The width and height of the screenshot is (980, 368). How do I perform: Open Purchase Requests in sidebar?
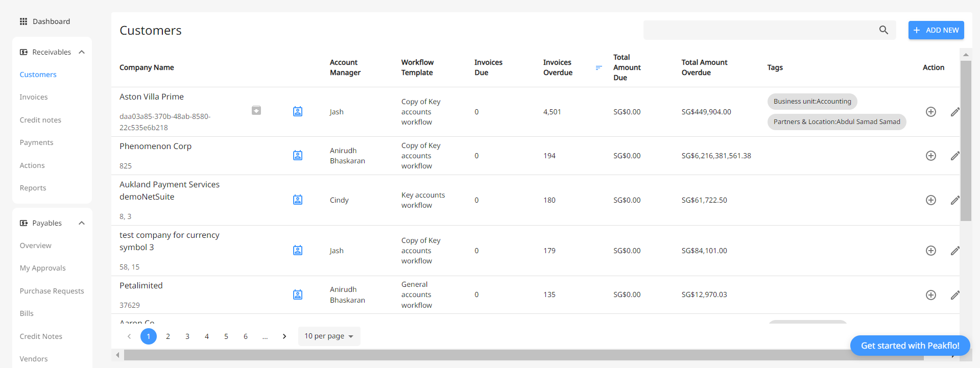click(x=52, y=291)
